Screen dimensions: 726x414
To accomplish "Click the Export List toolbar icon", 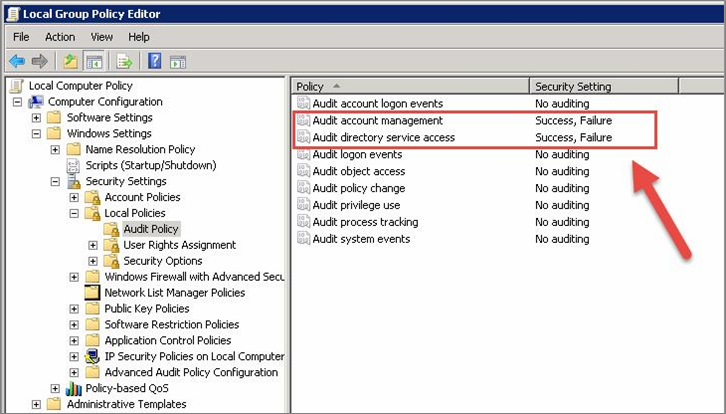I will pos(125,60).
